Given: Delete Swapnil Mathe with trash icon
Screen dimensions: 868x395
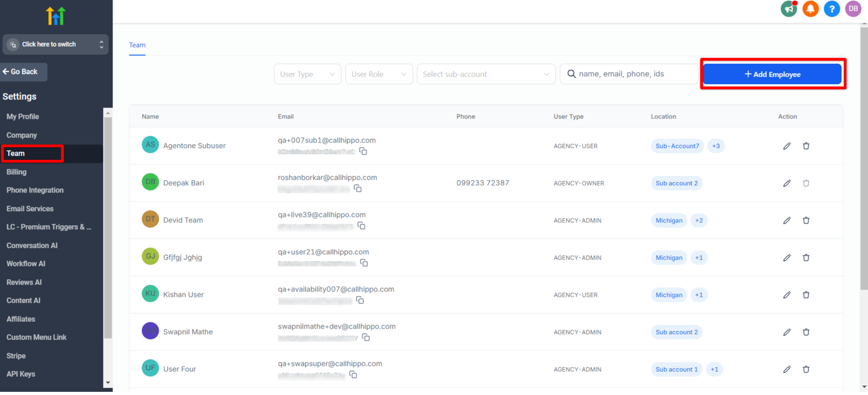Looking at the screenshot, I should point(806,332).
